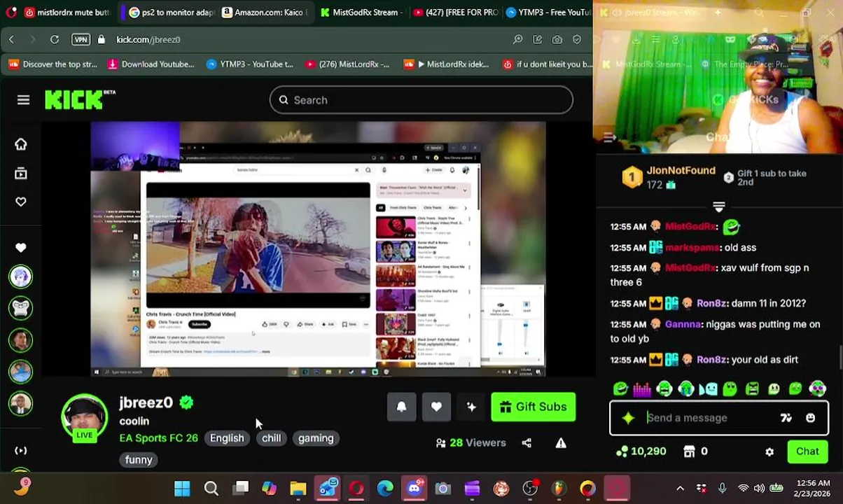The image size is (843, 504).
Task: Switch to the 'mistlordrx mute butt' browser tab
Action: coord(67,13)
